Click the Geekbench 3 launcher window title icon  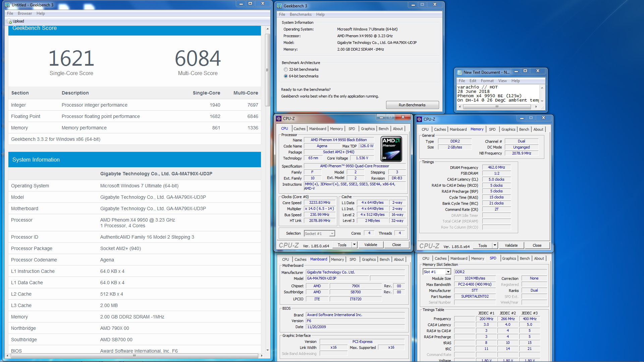pyautogui.click(x=279, y=6)
